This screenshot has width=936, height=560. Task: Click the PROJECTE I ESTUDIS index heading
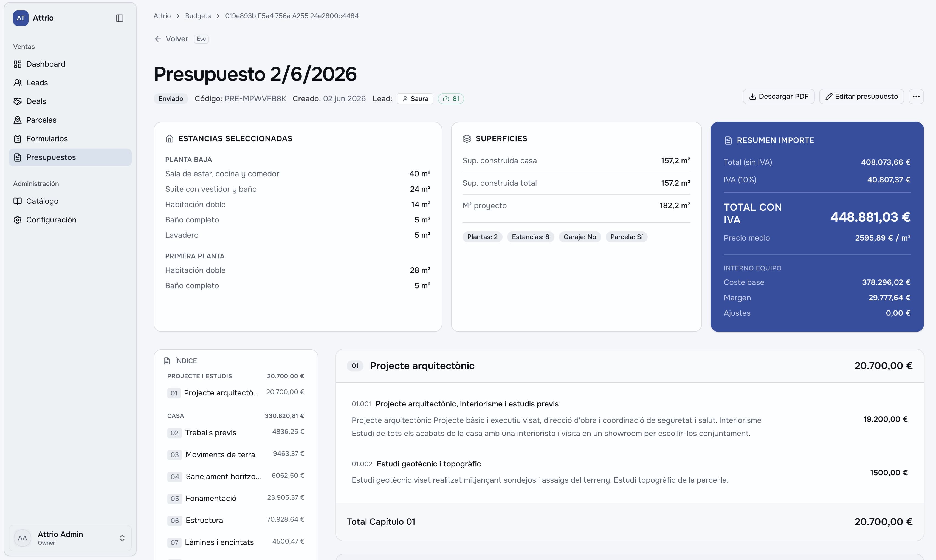[x=200, y=376]
